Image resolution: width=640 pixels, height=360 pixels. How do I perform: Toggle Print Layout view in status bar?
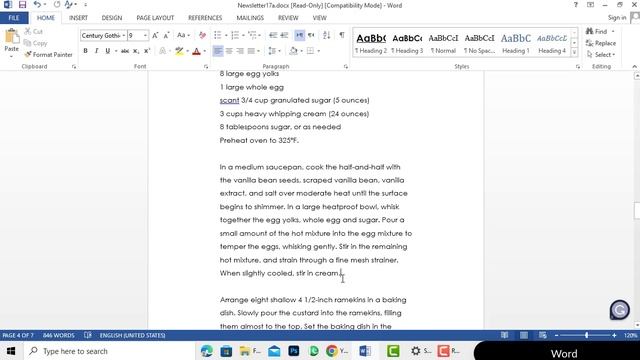click(524, 335)
